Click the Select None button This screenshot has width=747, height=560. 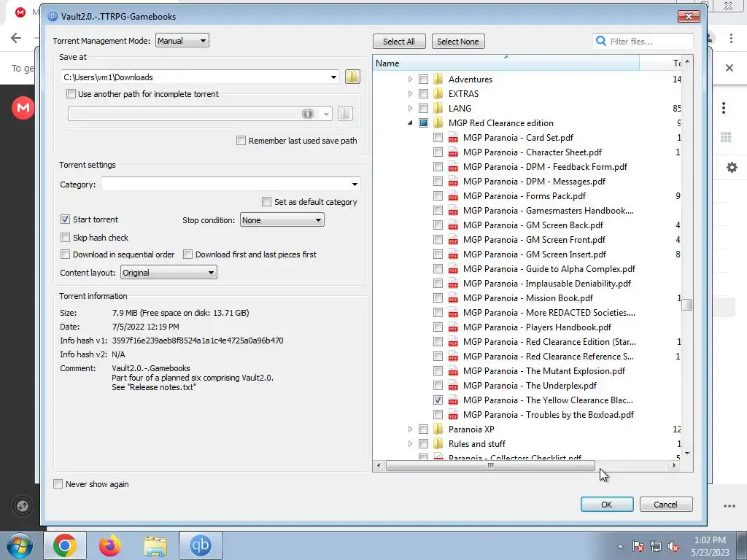pyautogui.click(x=458, y=42)
